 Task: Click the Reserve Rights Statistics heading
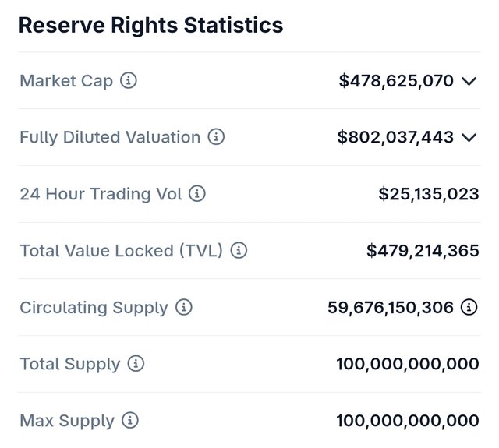click(x=150, y=26)
